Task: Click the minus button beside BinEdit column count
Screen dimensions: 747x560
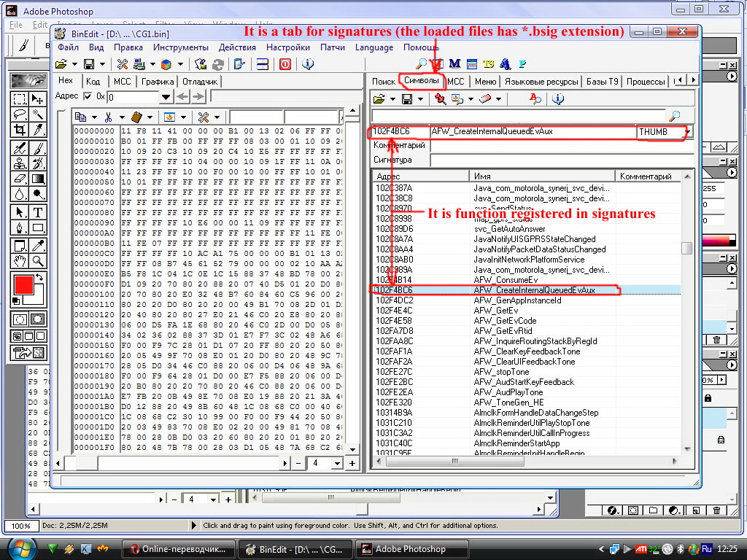Action: (x=298, y=463)
